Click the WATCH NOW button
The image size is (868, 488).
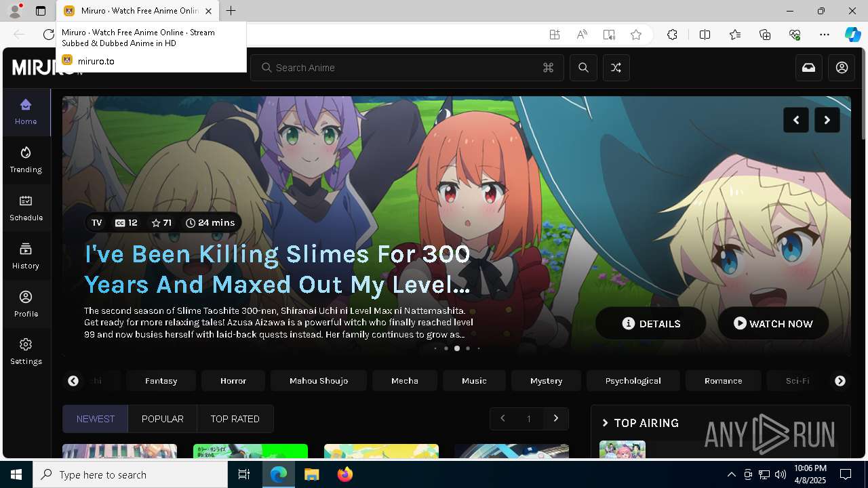773,323
